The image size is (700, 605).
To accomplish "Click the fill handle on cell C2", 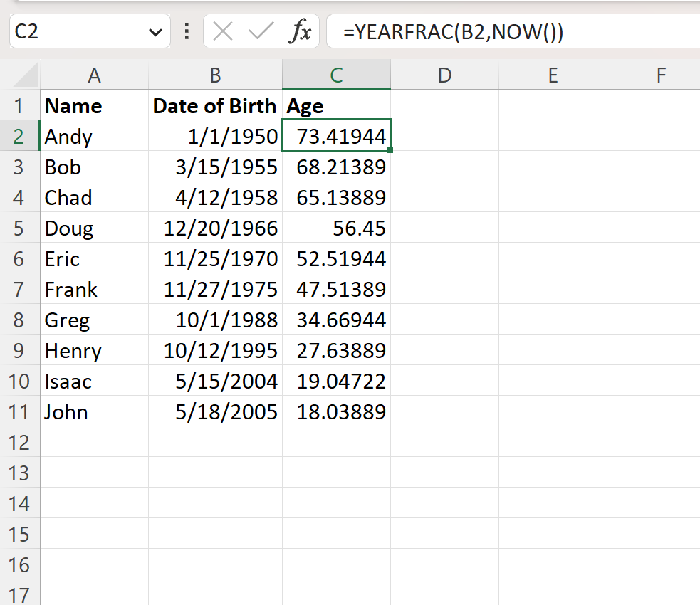I will (389, 150).
